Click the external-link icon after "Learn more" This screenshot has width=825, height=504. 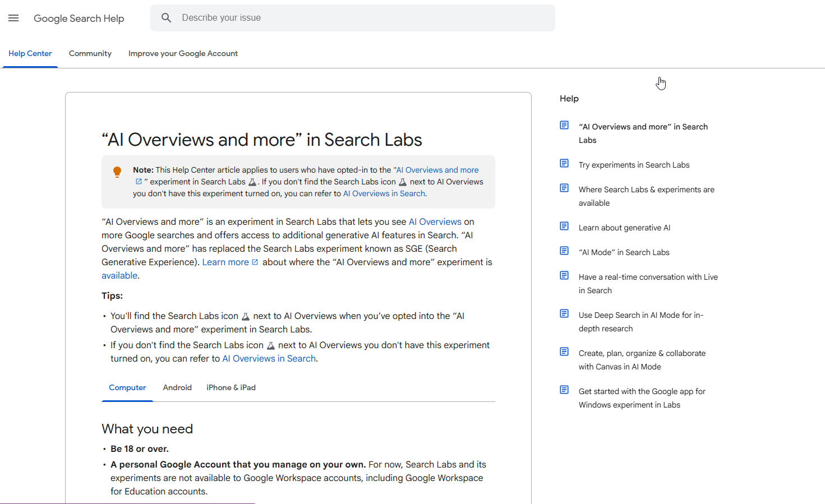256,262
